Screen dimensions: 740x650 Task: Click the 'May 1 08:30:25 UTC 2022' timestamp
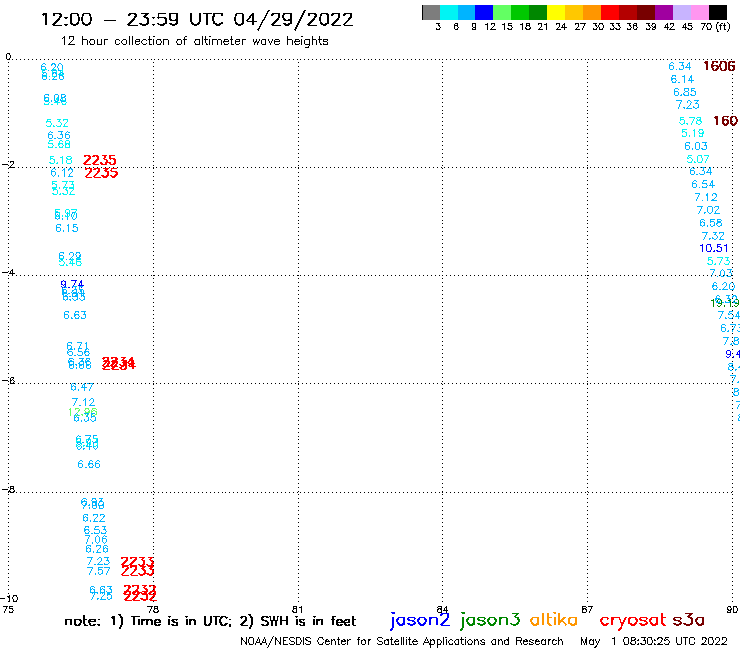point(654,641)
